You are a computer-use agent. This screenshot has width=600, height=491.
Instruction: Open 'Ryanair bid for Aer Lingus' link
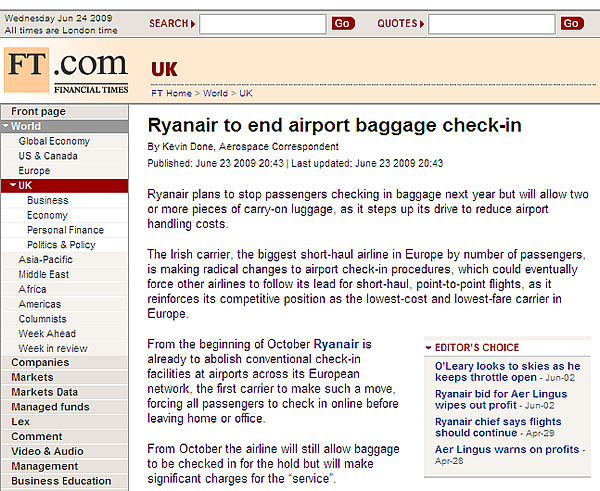[501, 400]
